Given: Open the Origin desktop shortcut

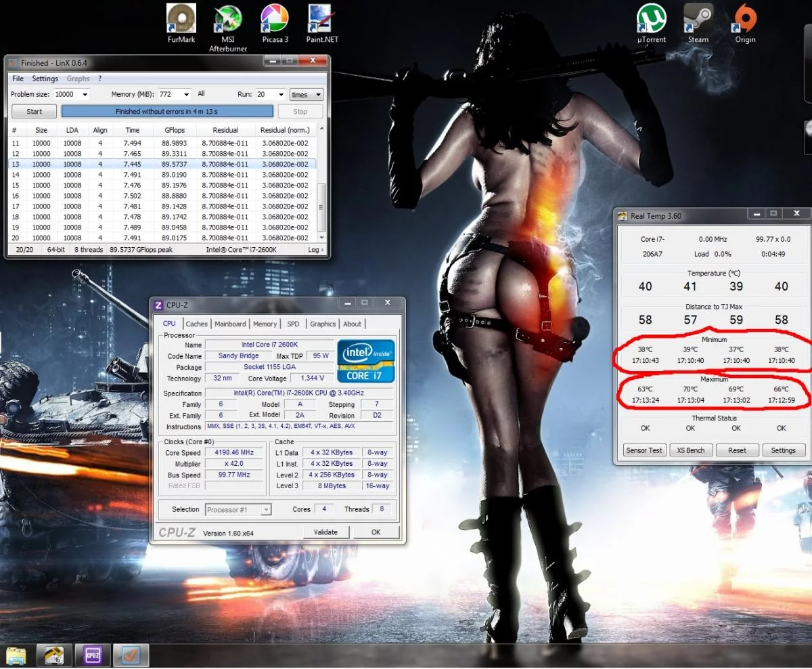Looking at the screenshot, I should click(x=745, y=19).
